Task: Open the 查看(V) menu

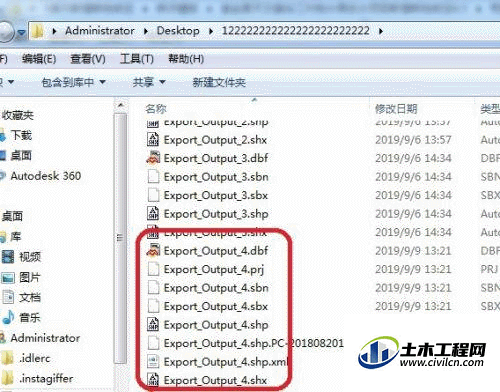Action: [88, 59]
